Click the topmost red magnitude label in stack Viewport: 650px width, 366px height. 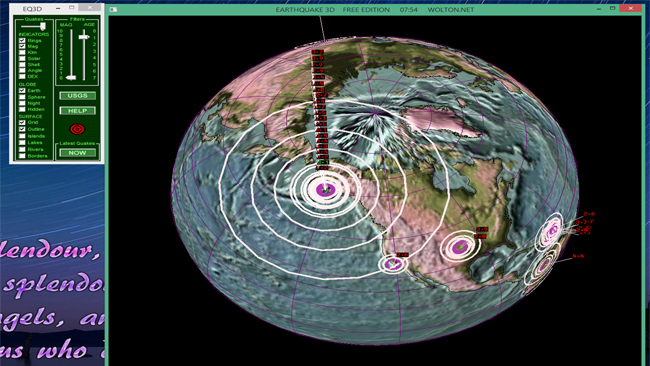(x=318, y=52)
